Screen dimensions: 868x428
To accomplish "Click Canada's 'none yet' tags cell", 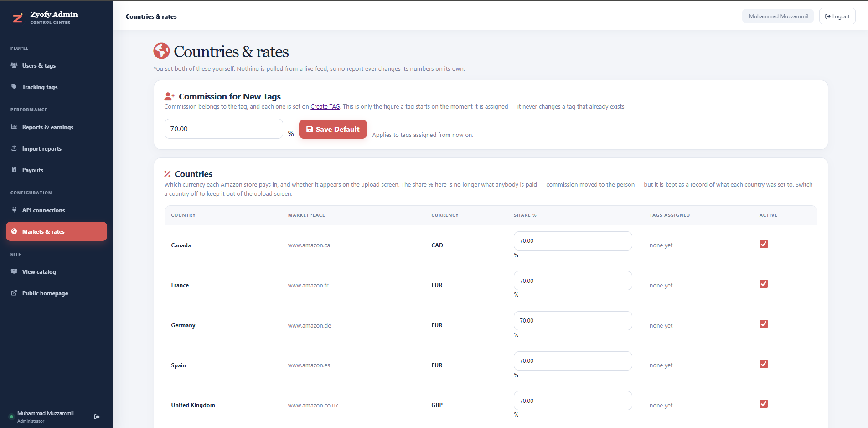I will point(661,245).
